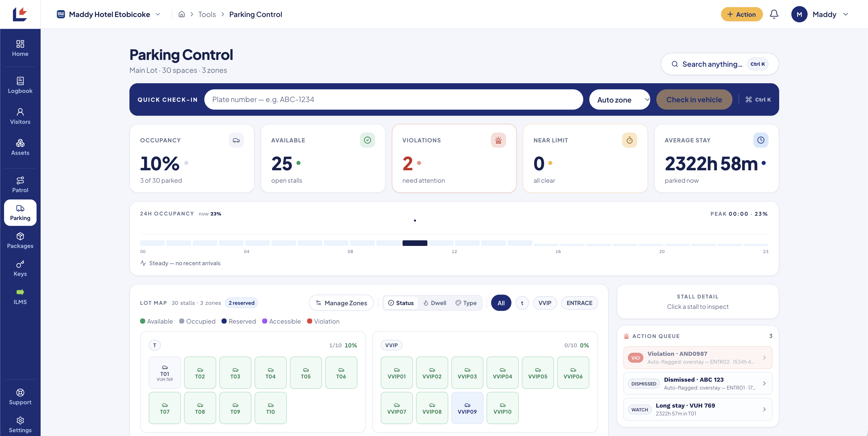Screen dimensions: 868x436
Task: Expand Violation AND0987 queue item
Action: click(697, 358)
